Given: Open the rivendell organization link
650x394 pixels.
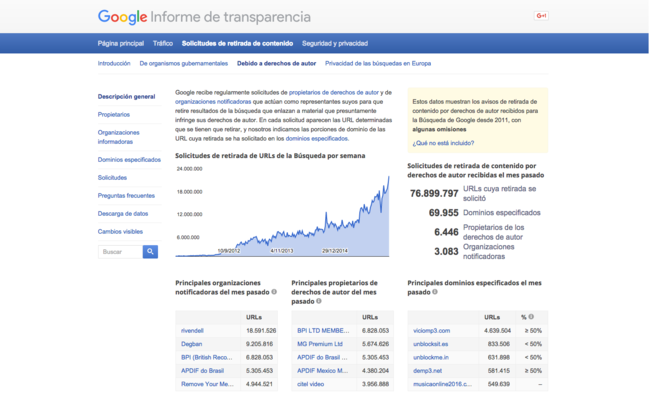Looking at the screenshot, I should [192, 331].
